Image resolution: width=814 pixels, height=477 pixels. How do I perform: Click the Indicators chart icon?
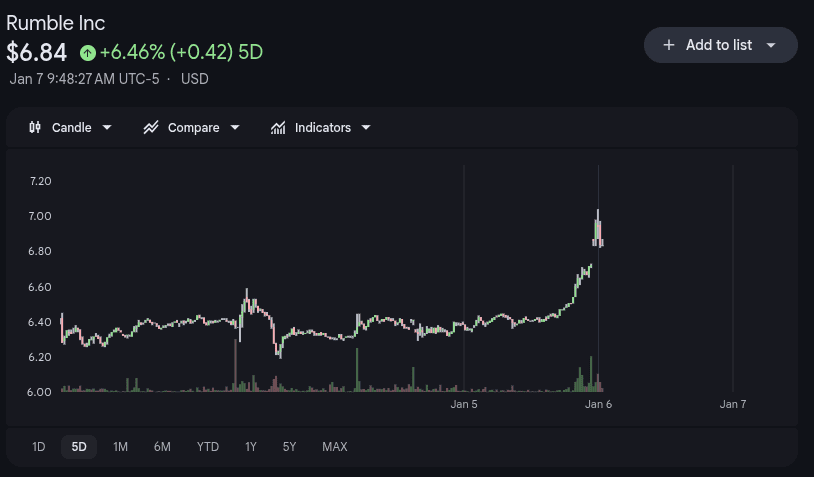[x=278, y=128]
